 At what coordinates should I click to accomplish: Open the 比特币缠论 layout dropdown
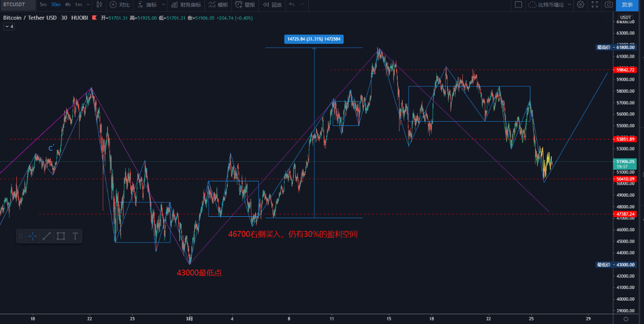(x=549, y=5)
